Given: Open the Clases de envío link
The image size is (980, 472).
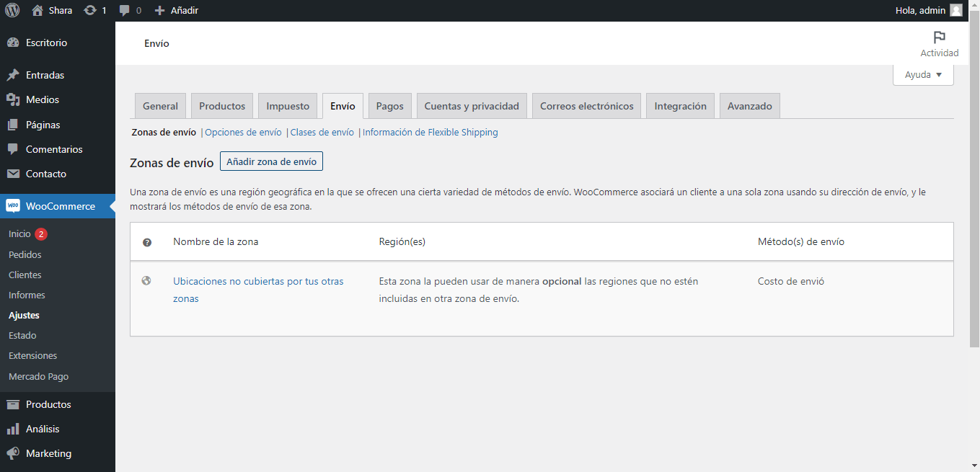Looking at the screenshot, I should (322, 133).
